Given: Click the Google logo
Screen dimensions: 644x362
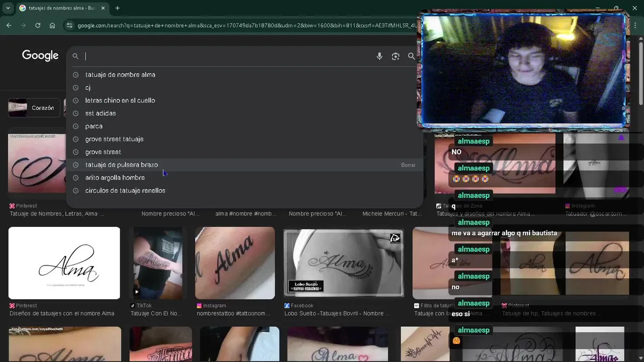Looking at the screenshot, I should point(40,55).
